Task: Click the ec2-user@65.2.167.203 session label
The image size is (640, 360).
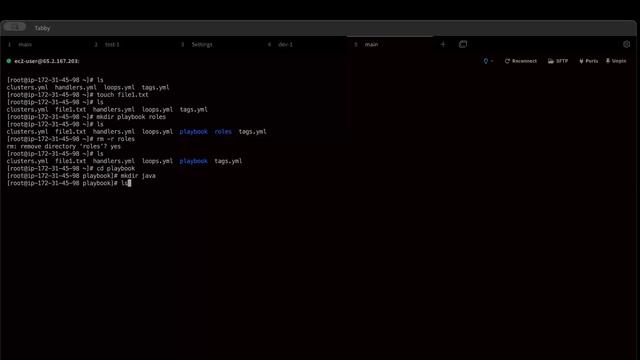Action: (x=47, y=61)
